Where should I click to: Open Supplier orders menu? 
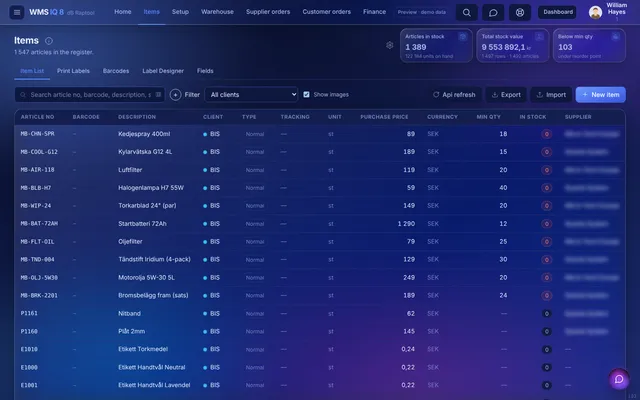coord(268,12)
